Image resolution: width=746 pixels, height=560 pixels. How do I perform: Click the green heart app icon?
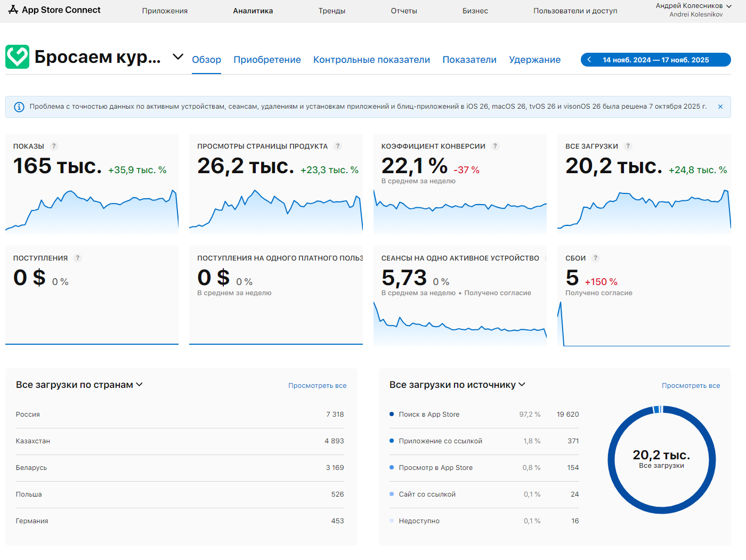point(18,57)
